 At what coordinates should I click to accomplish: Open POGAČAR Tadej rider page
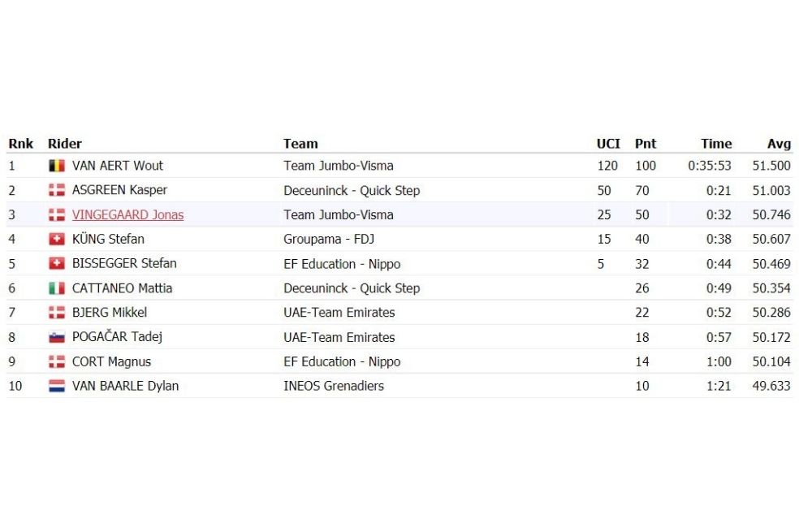[117, 337]
